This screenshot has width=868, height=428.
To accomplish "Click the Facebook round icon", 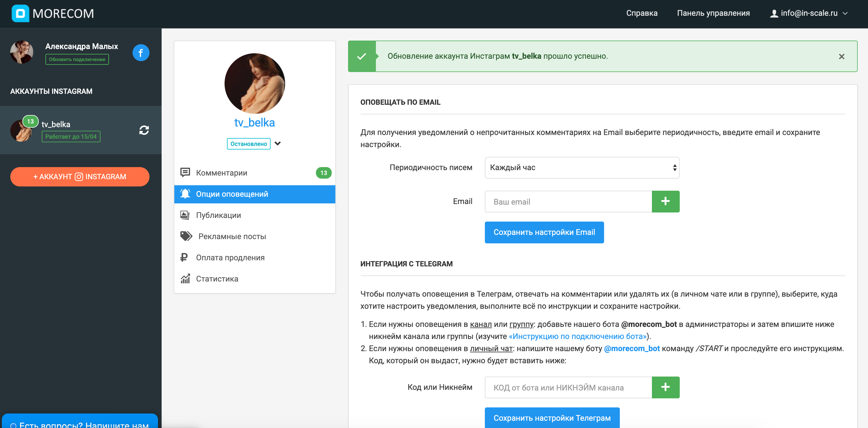I will click(x=141, y=53).
